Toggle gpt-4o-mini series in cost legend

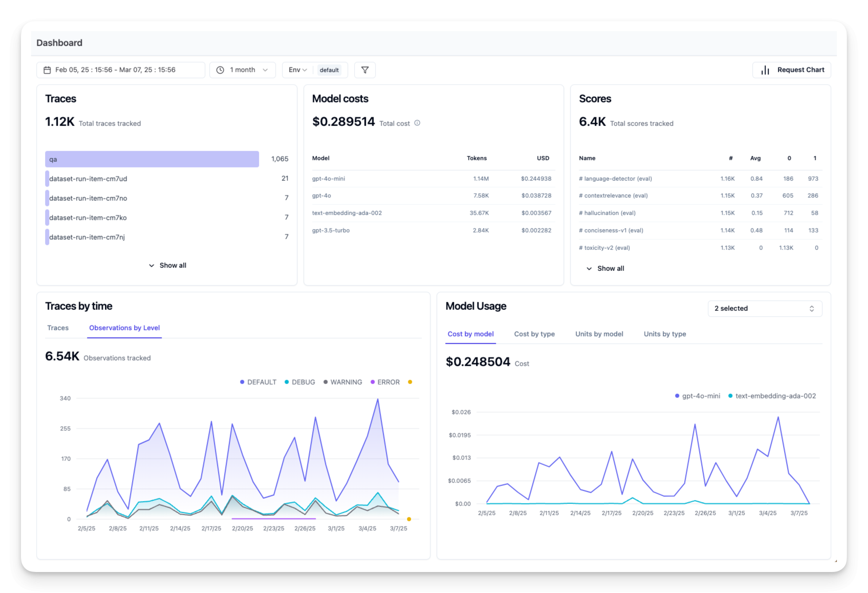click(697, 396)
